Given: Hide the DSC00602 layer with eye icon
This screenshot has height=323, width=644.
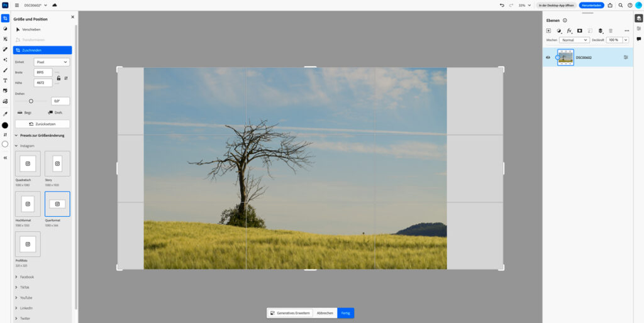Looking at the screenshot, I should 548,57.
